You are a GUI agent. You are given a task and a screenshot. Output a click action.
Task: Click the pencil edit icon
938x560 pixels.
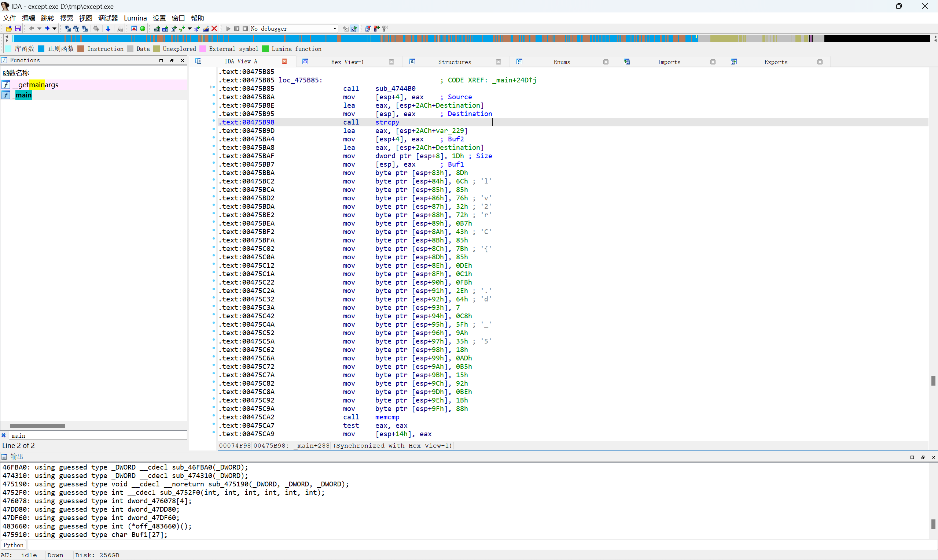(206, 29)
